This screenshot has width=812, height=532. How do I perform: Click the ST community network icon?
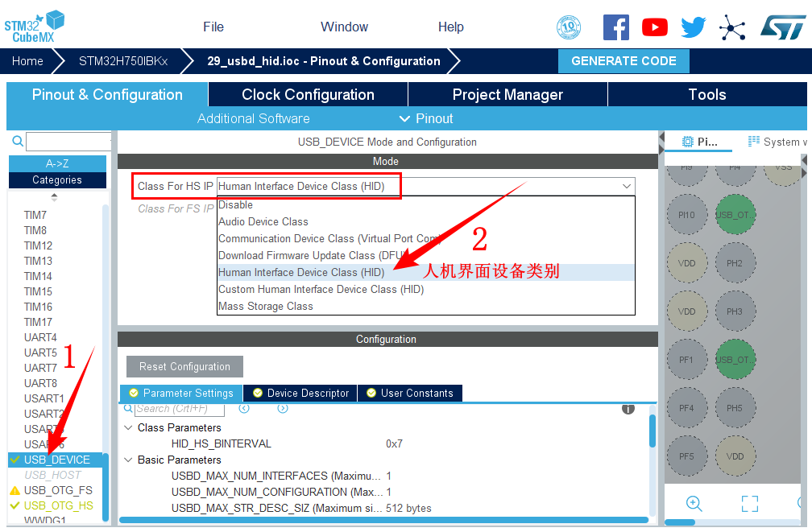[732, 27]
